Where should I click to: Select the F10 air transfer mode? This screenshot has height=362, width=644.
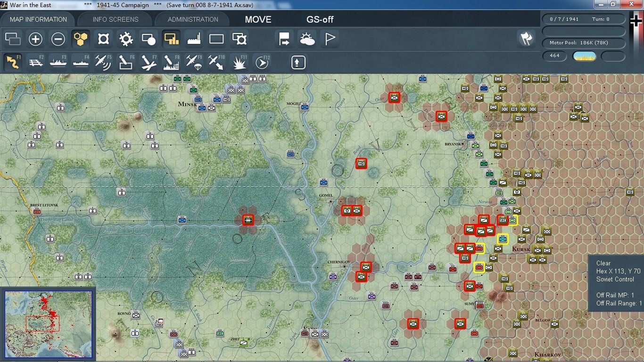216,62
